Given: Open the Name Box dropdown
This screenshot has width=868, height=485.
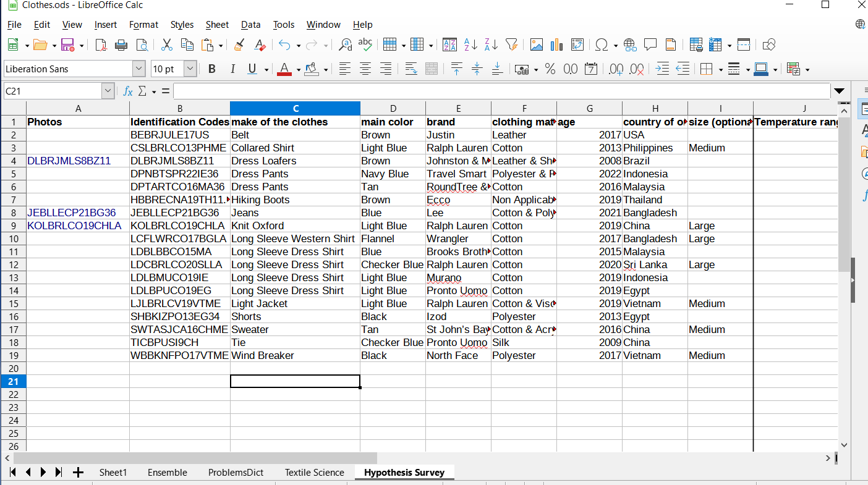Looking at the screenshot, I should tap(108, 91).
